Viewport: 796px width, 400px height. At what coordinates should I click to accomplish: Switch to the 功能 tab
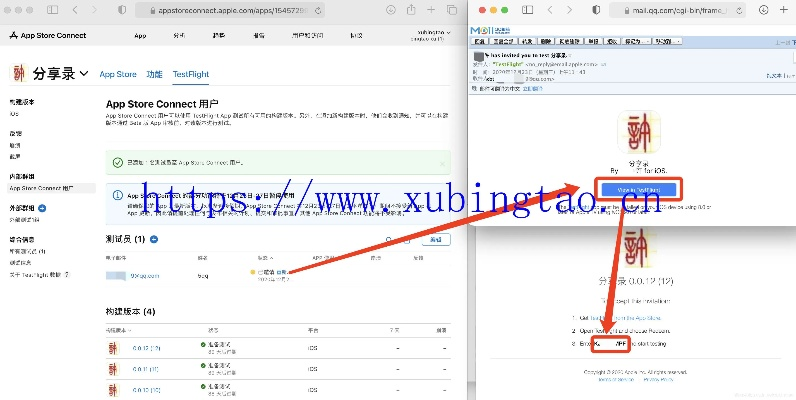pos(154,74)
